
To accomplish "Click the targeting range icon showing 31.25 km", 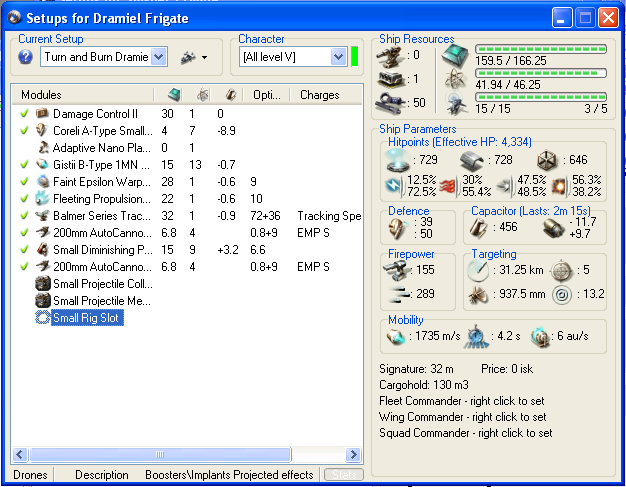I will tap(478, 270).
